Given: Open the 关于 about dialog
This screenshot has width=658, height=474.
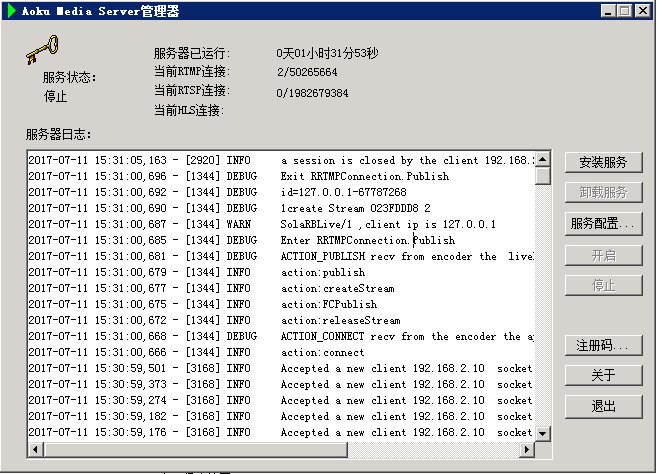Looking at the screenshot, I should [603, 375].
